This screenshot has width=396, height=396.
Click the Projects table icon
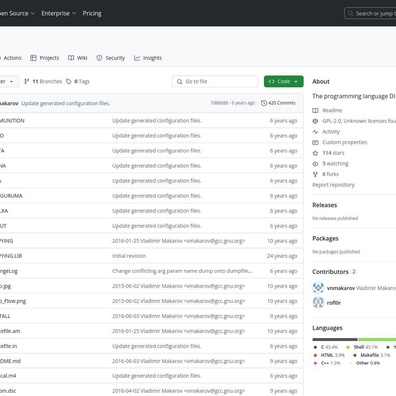coord(33,58)
